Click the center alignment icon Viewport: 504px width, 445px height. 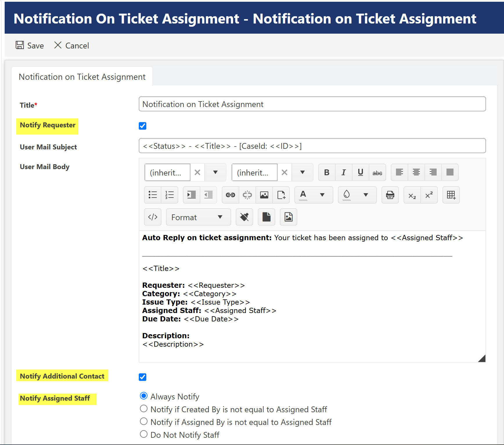tap(416, 172)
